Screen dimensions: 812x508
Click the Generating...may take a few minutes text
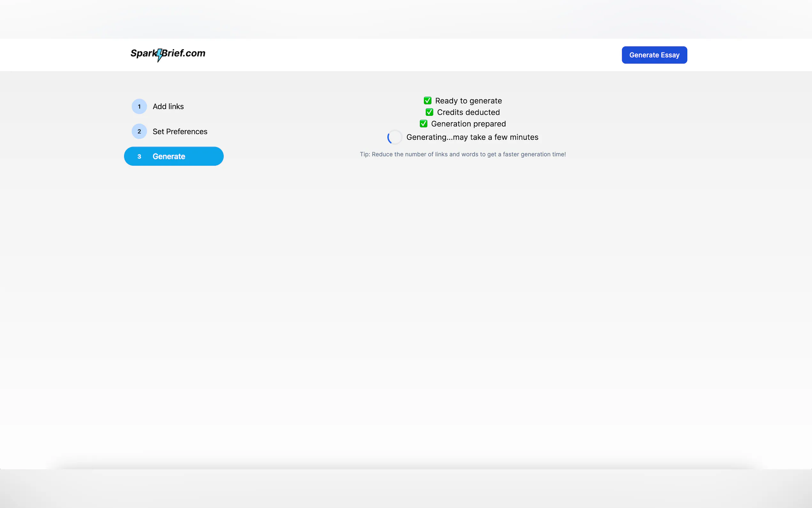[x=472, y=137]
